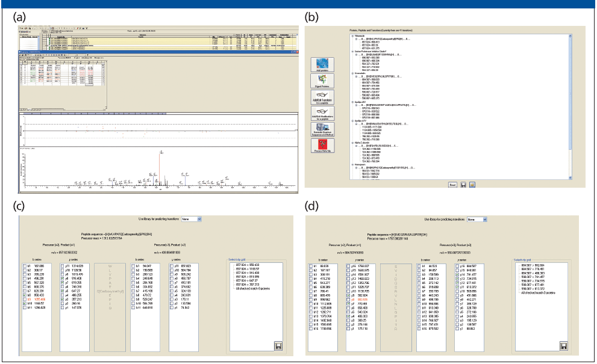Select '857.824 -> 357.213' in panel (c) selectivity grid

248,285
